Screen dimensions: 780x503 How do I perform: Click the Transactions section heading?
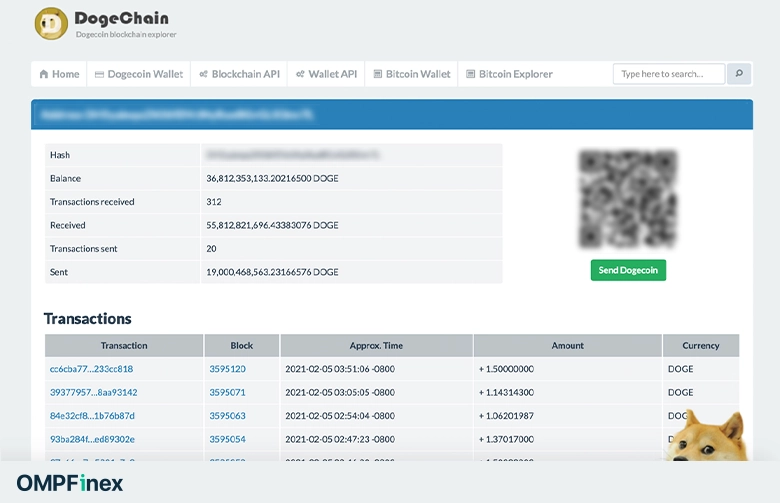click(x=88, y=319)
